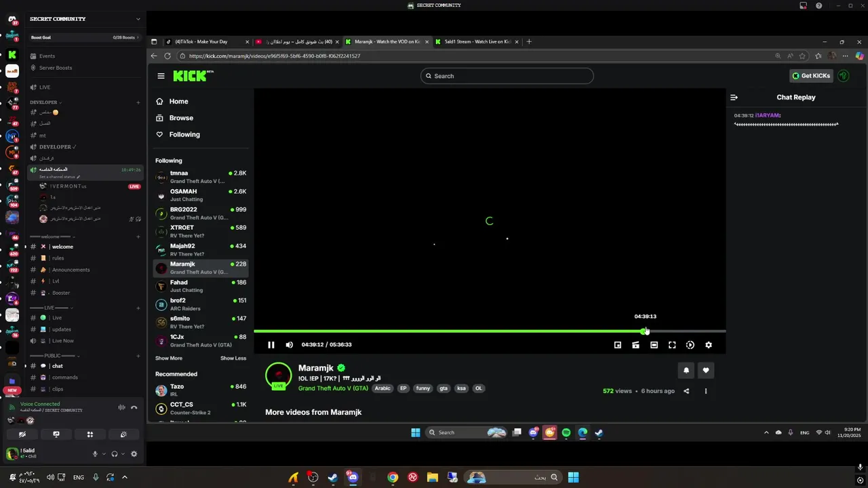Image resolution: width=868 pixels, height=488 pixels.
Task: Click the Kick logo
Action: click(x=193, y=76)
